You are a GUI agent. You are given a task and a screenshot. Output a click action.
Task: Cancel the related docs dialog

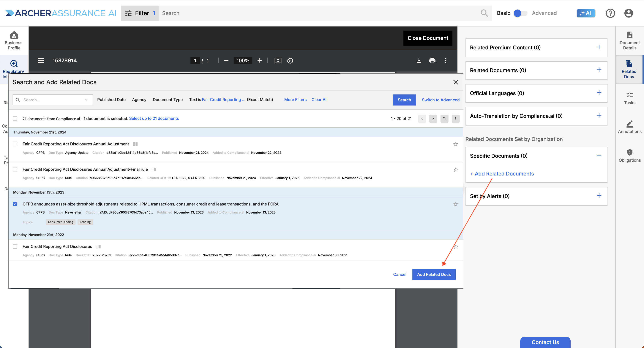[x=400, y=275]
